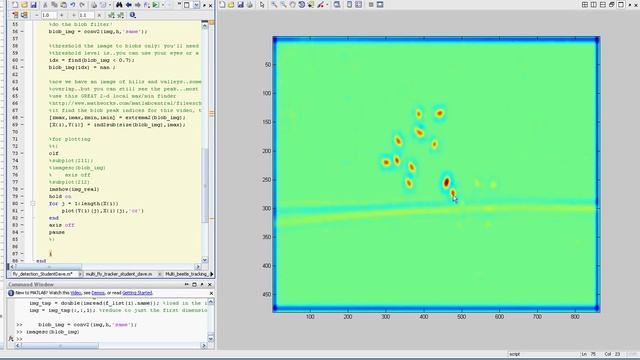Print the script from editor toolbar
Screen dimensions: 640x360
point(94,5)
